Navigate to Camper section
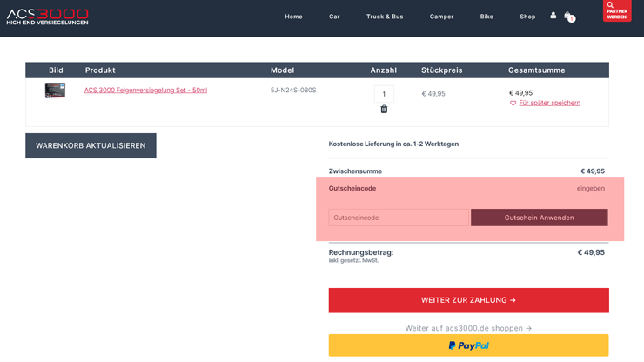This screenshot has height=362, width=644. click(441, 17)
